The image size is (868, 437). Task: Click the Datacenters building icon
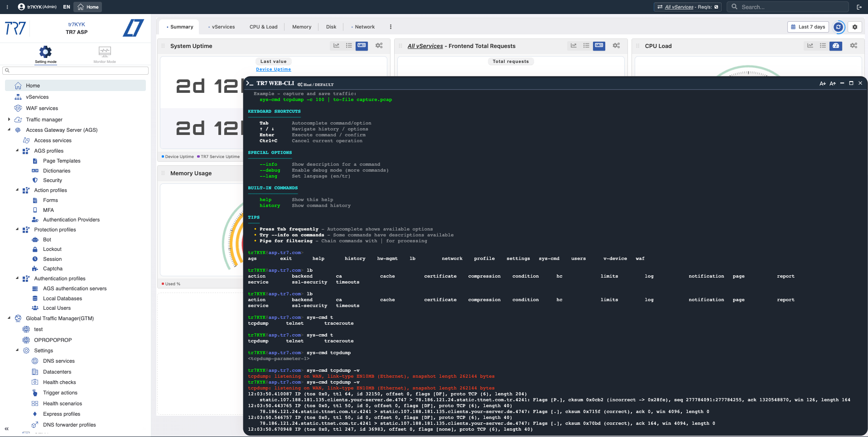[x=35, y=372]
